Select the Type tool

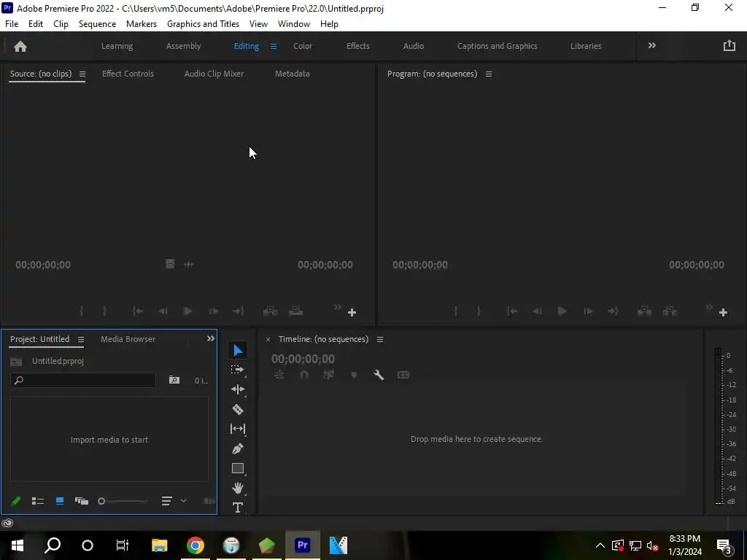point(238,507)
